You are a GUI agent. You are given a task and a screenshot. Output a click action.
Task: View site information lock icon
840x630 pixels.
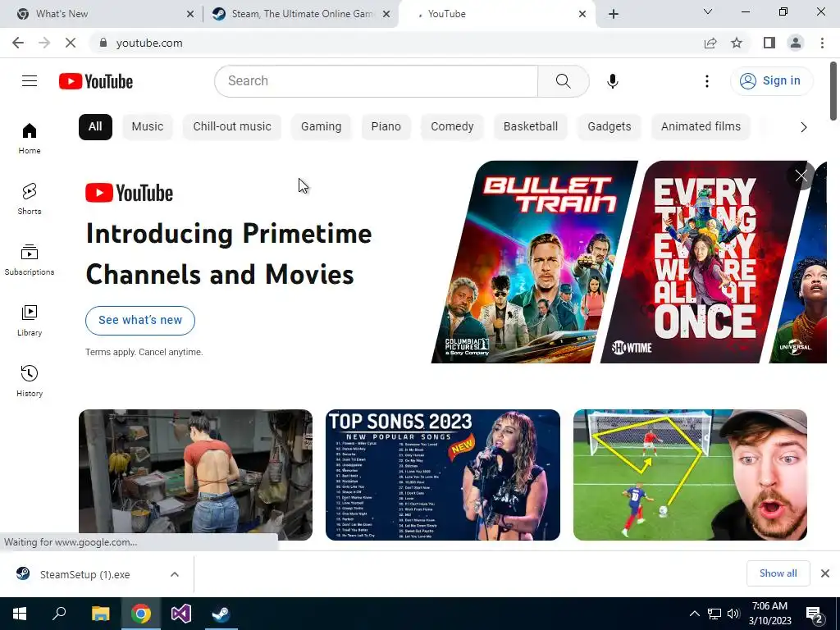pos(103,43)
